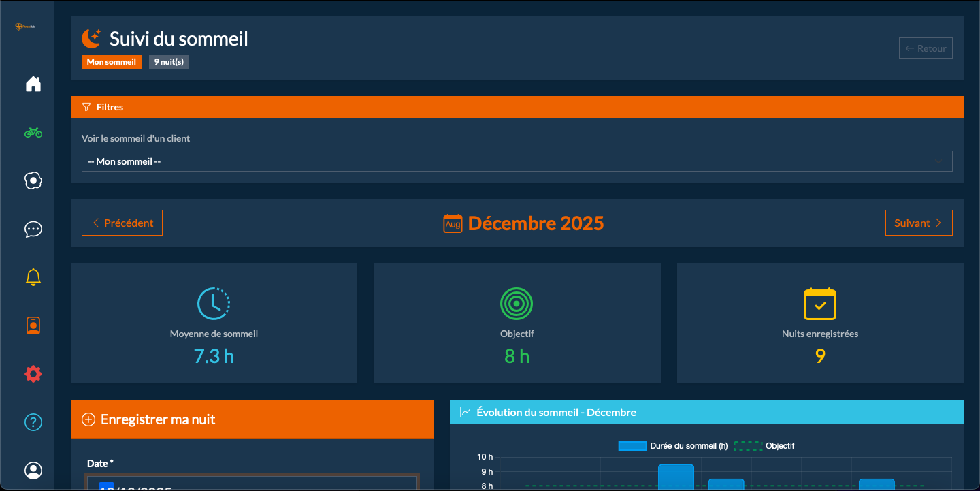Click the help question mark icon
This screenshot has width=980, height=491.
pos(33,422)
